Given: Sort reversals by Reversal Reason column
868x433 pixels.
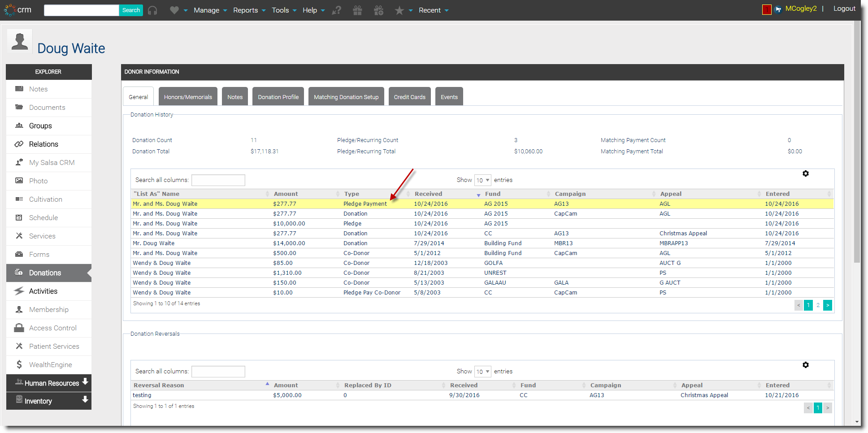Looking at the screenshot, I should 201,385.
